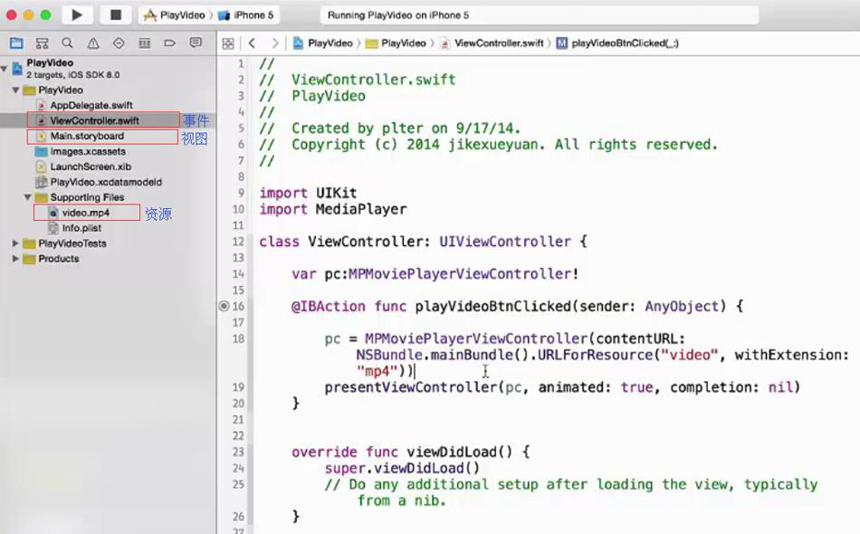Screen dimensions: 860x534
Task: Collapse the Supporting Files group
Action: 27,197
